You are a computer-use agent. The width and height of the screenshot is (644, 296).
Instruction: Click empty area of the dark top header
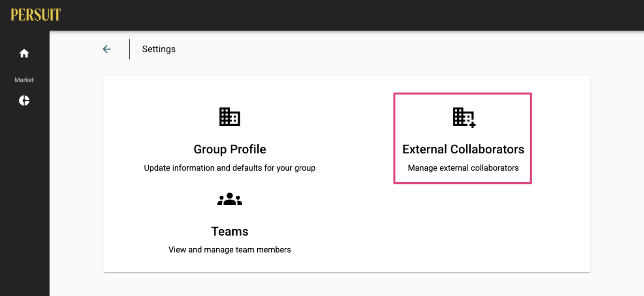[x=338, y=15]
